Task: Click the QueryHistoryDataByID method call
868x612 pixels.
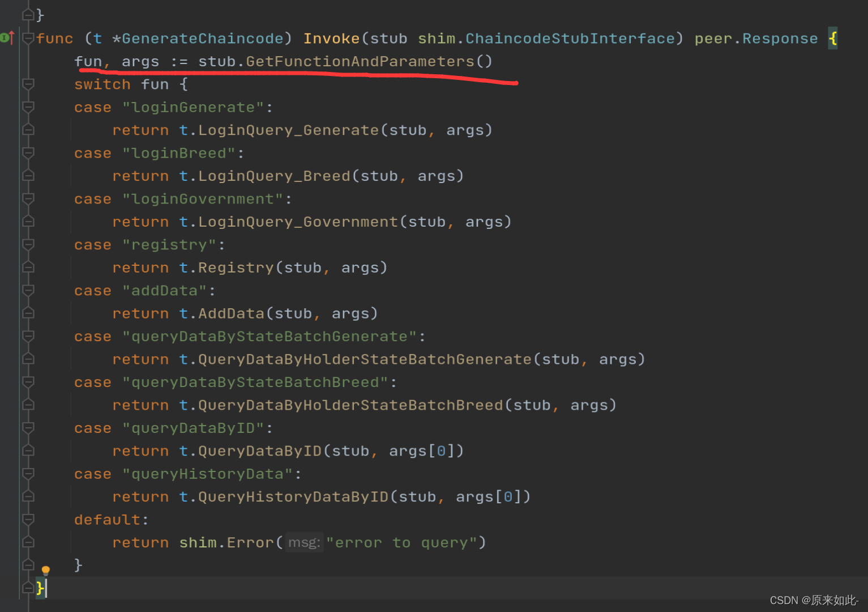Action: coord(293,497)
